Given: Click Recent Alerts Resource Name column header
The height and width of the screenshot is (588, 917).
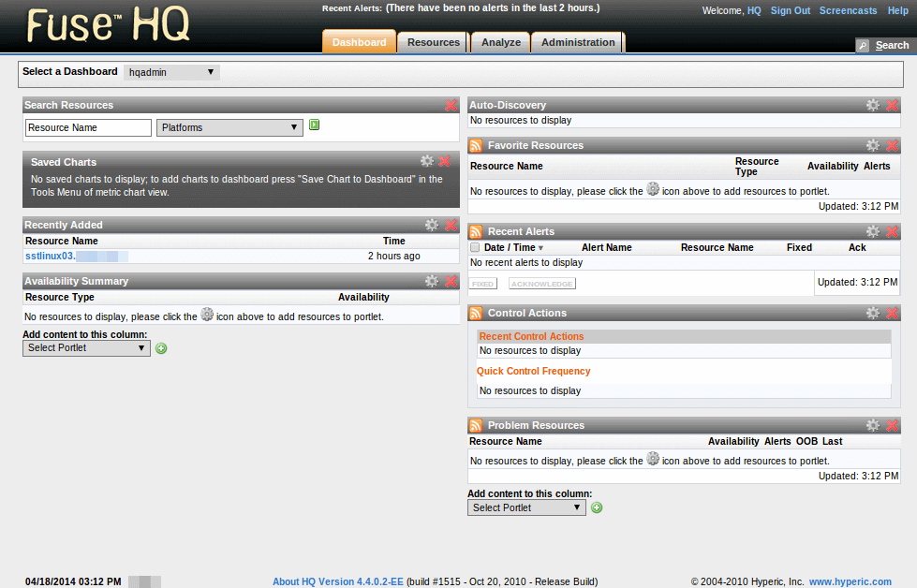Looking at the screenshot, I should click(717, 248).
